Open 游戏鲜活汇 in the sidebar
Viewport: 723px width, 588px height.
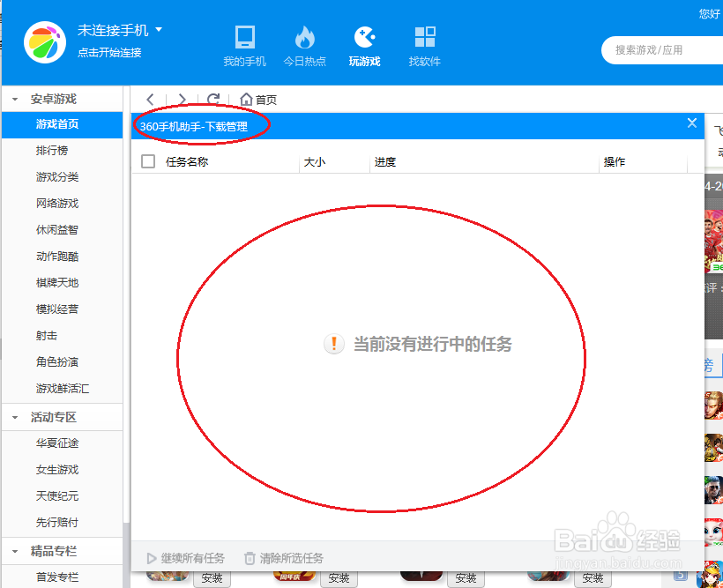coord(63,389)
